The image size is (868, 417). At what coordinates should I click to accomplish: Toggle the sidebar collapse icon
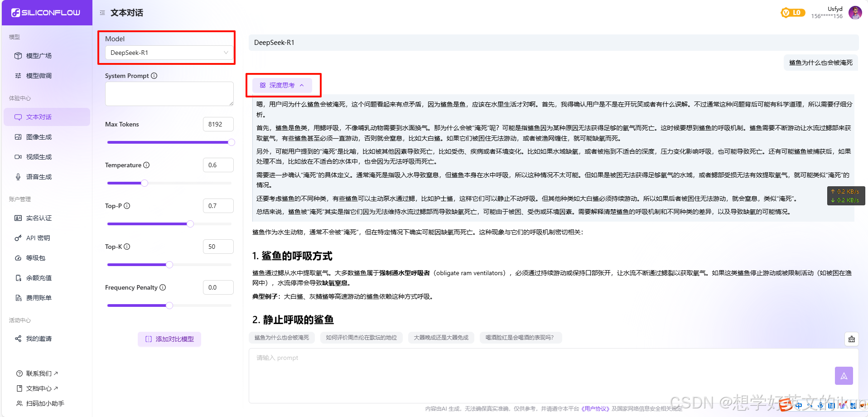tap(102, 13)
